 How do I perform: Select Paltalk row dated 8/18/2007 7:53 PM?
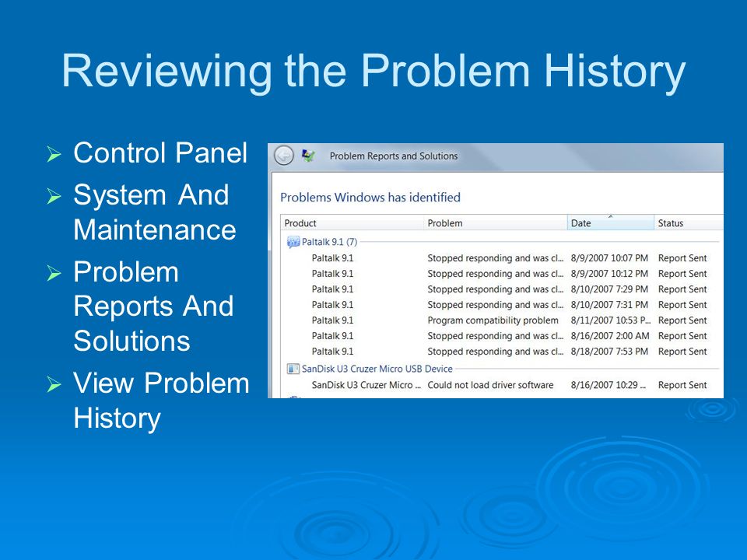509,352
